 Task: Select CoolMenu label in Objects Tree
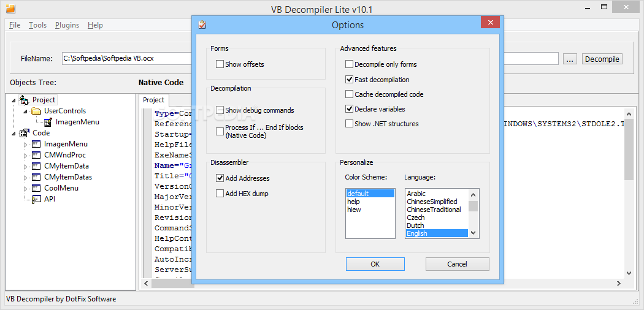coord(61,188)
